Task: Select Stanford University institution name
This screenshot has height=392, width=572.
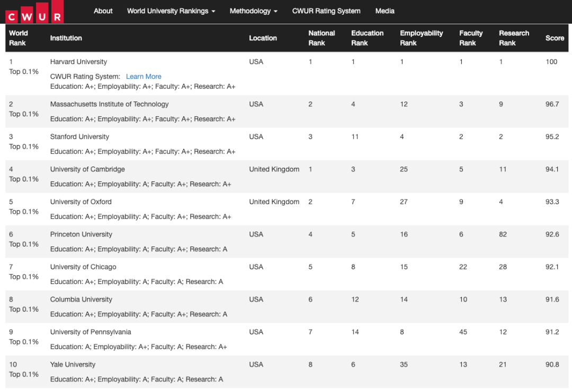Action: point(79,136)
